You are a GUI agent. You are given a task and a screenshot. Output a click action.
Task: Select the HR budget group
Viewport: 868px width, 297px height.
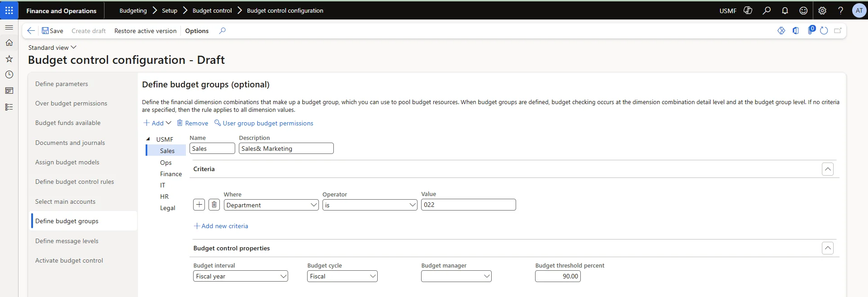(x=164, y=196)
